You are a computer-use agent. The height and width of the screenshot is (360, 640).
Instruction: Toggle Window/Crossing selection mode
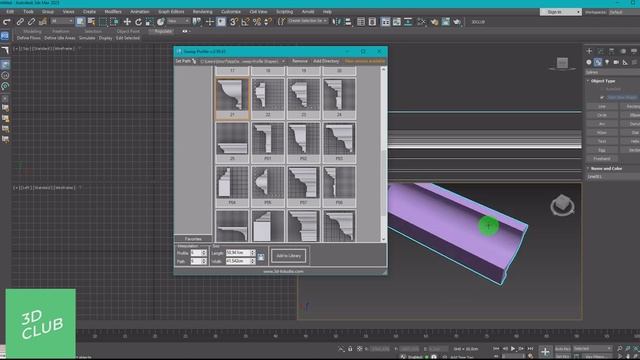tap(114, 22)
